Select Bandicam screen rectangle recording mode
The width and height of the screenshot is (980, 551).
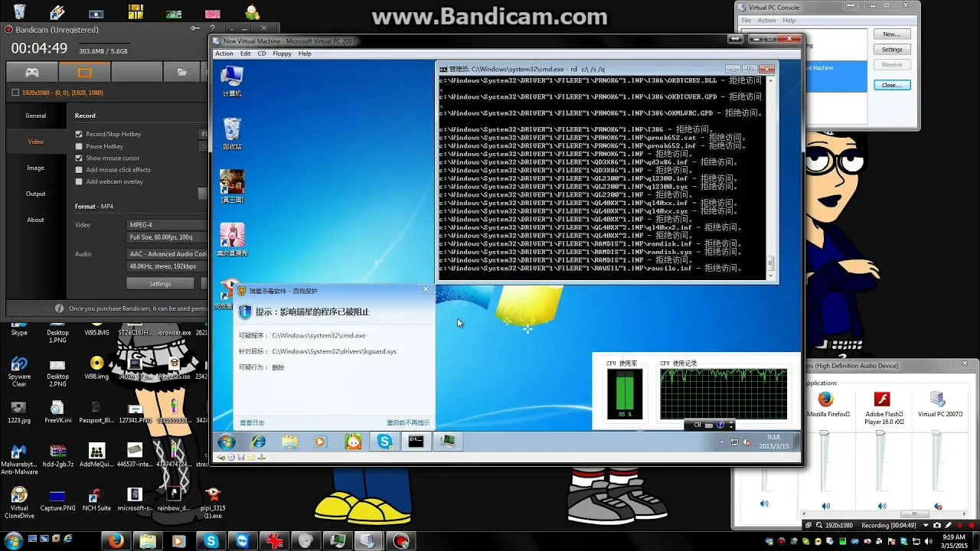click(84, 72)
